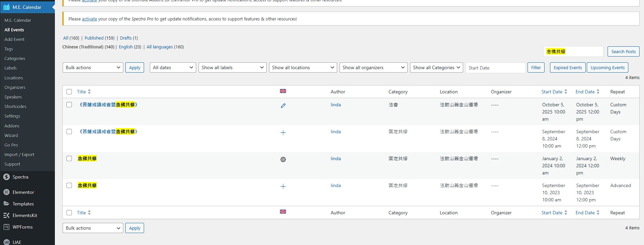The height and width of the screenshot is (245, 644).
Task: Open Add Event in sidebar menu
Action: 14,39
